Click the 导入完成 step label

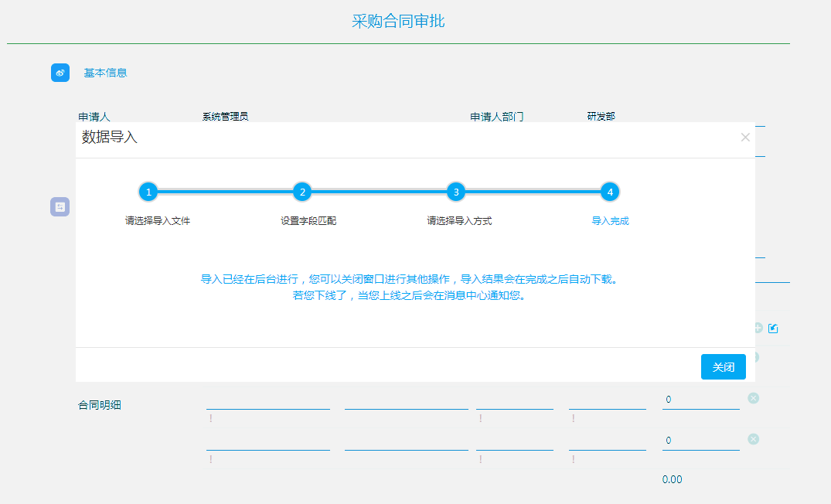click(x=610, y=221)
